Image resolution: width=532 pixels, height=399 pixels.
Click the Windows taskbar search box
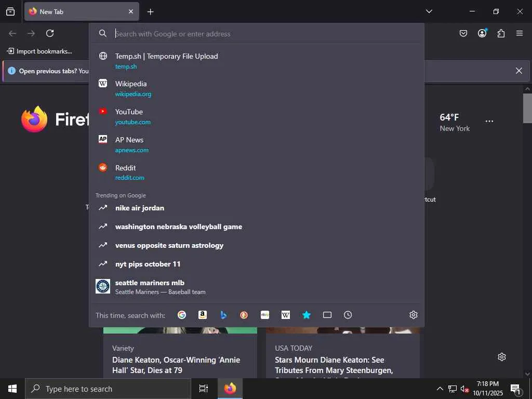click(x=108, y=389)
